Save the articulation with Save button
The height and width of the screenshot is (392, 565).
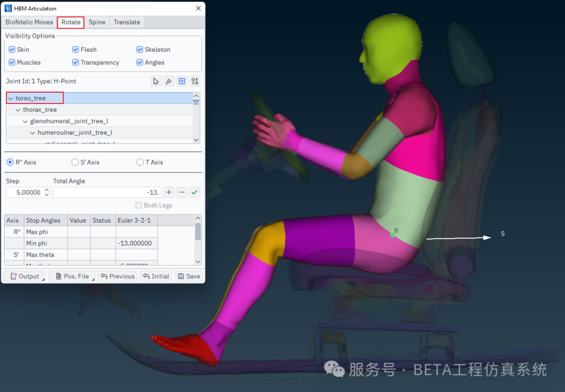click(188, 276)
